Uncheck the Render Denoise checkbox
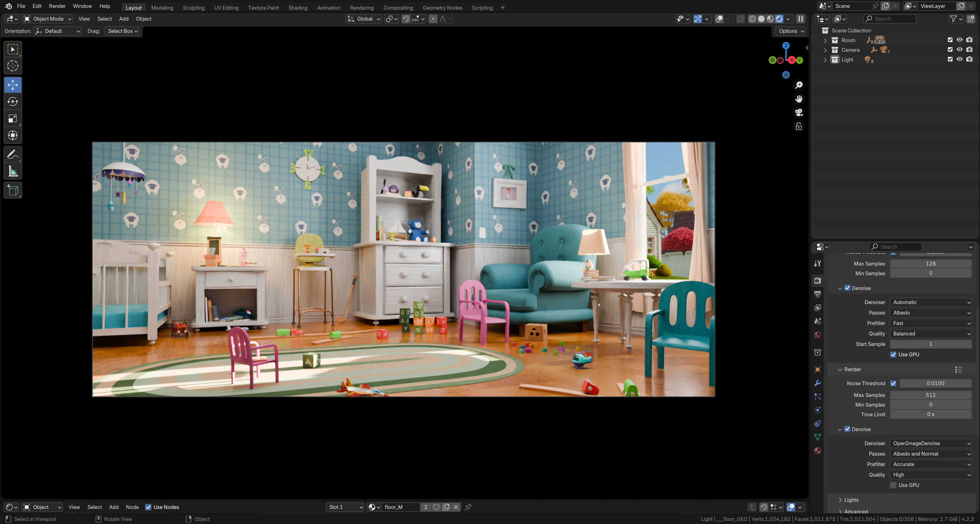The height and width of the screenshot is (524, 980). point(847,429)
